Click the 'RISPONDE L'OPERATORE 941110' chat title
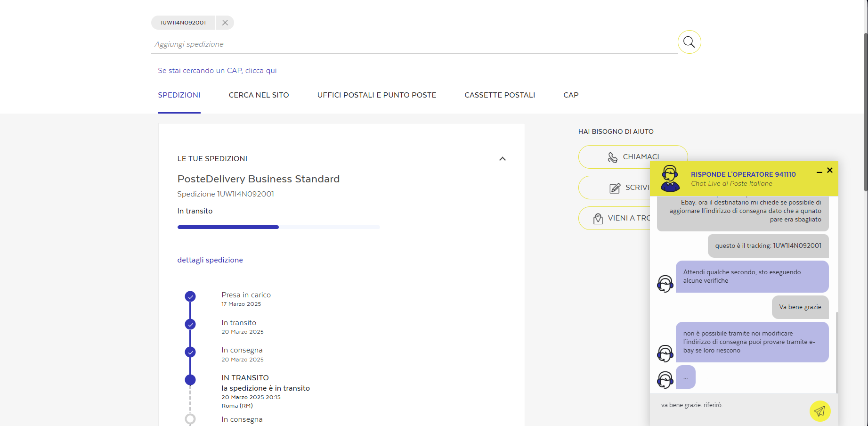The height and width of the screenshot is (426, 868). click(x=743, y=174)
